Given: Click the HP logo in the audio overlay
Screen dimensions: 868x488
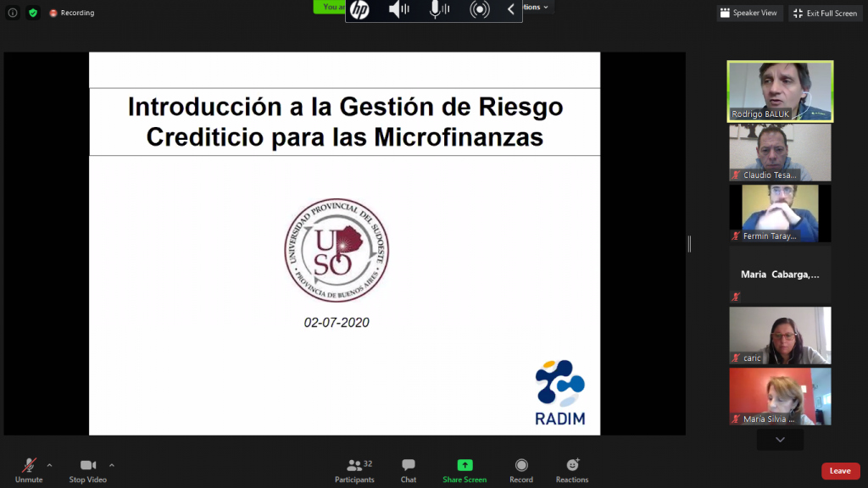Looking at the screenshot, I should pyautogui.click(x=359, y=9).
